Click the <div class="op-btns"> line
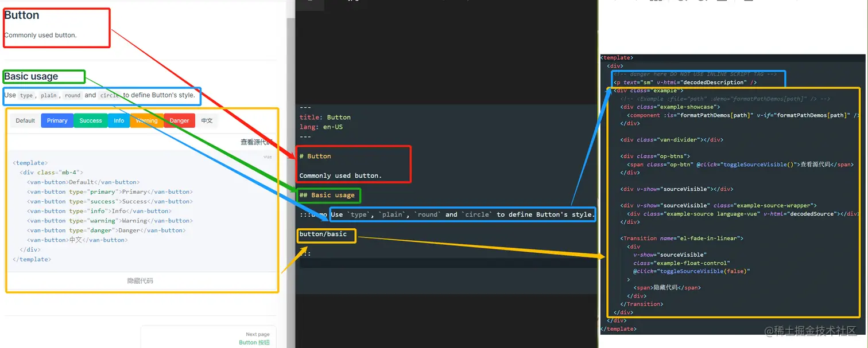 point(655,156)
